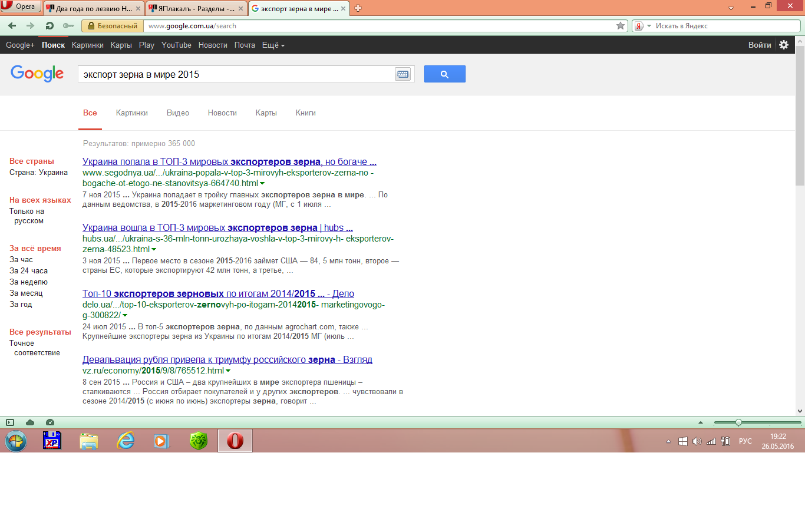Open the on-screen keyboard icon in search box
The height and width of the screenshot is (532, 805).
click(402, 74)
